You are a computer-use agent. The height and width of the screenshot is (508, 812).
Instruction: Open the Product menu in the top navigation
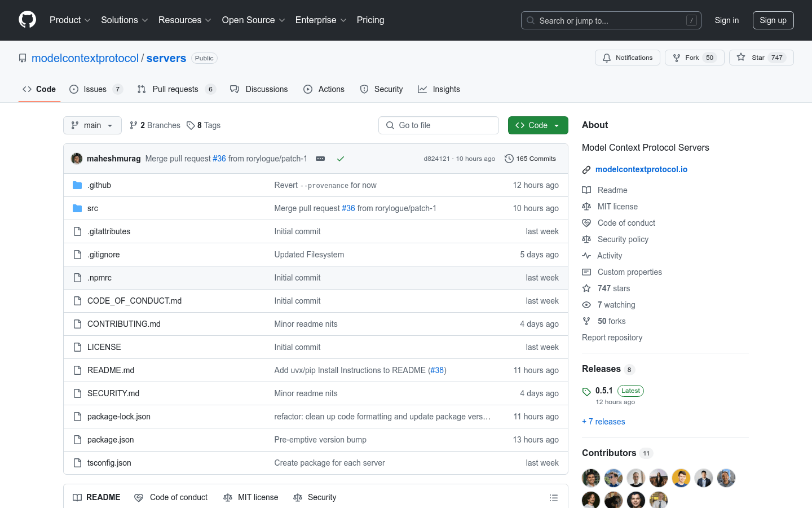tap(69, 20)
